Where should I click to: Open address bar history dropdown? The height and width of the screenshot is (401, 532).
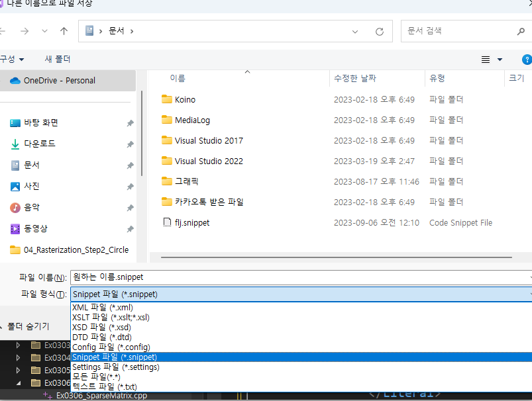tap(355, 32)
